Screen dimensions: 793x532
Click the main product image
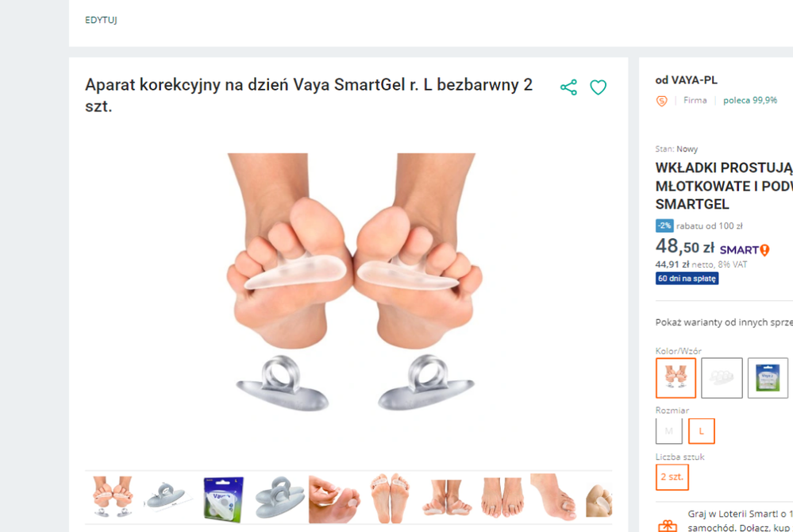click(353, 283)
